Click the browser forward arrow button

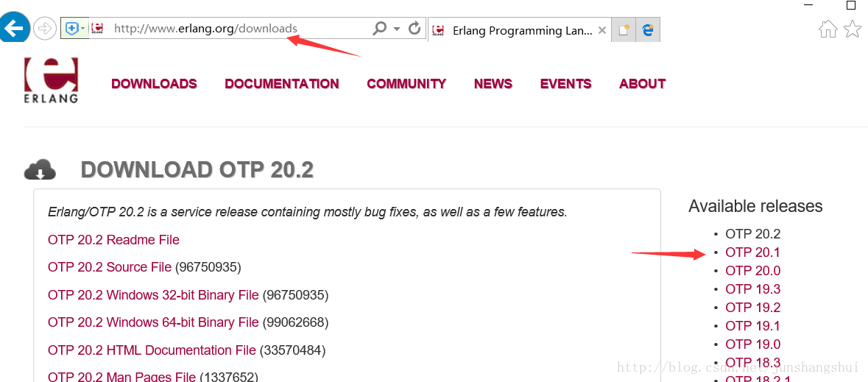45,28
